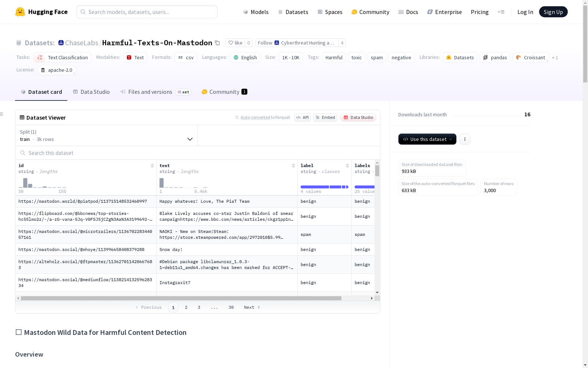The image size is (588, 368).
Task: Click the spam tag
Action: [x=377, y=57]
